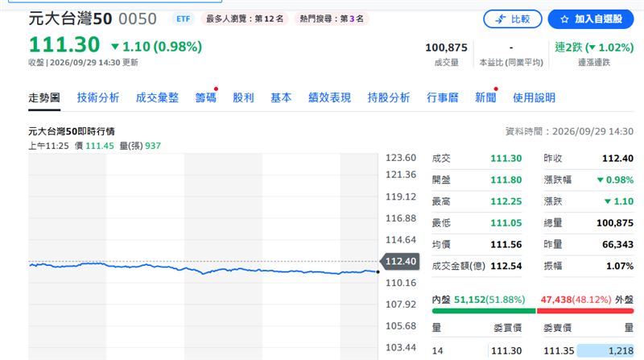The image size is (644, 360).
Task: Click the 最低 value 111.05
Action: (x=506, y=223)
